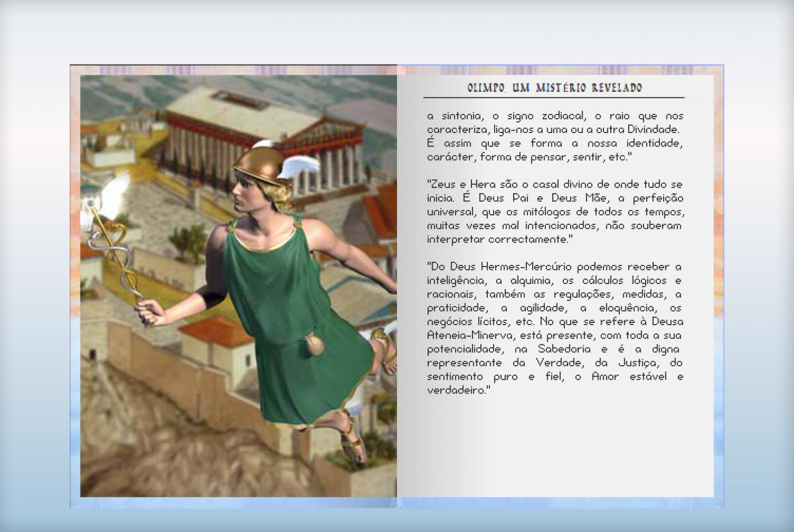The width and height of the screenshot is (794, 532).
Task: Click the empty area below the text
Action: click(x=555, y=447)
